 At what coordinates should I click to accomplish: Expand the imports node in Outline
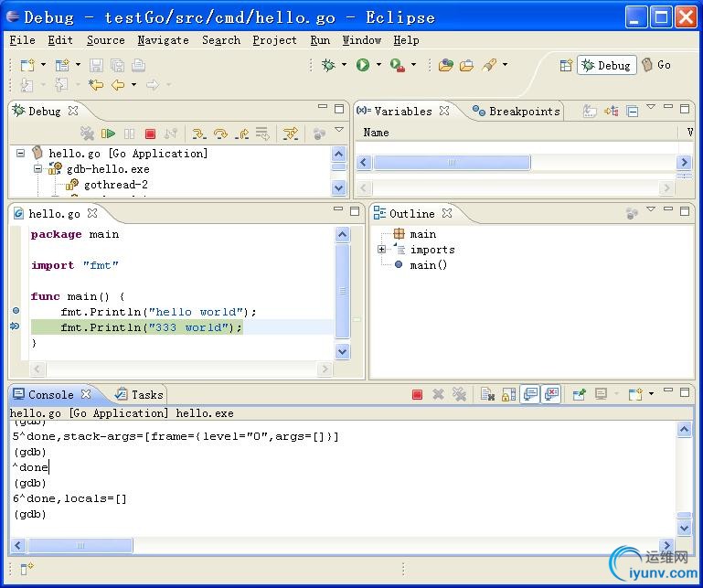coord(381,250)
